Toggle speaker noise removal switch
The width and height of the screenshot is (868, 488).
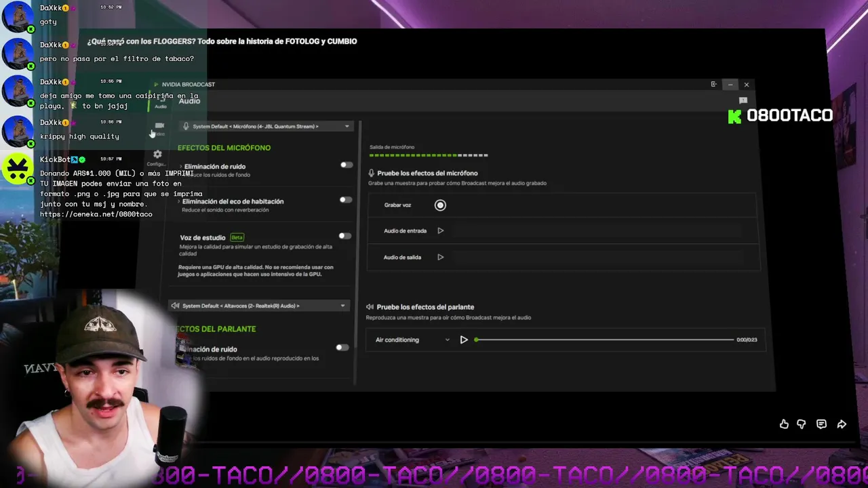point(342,347)
